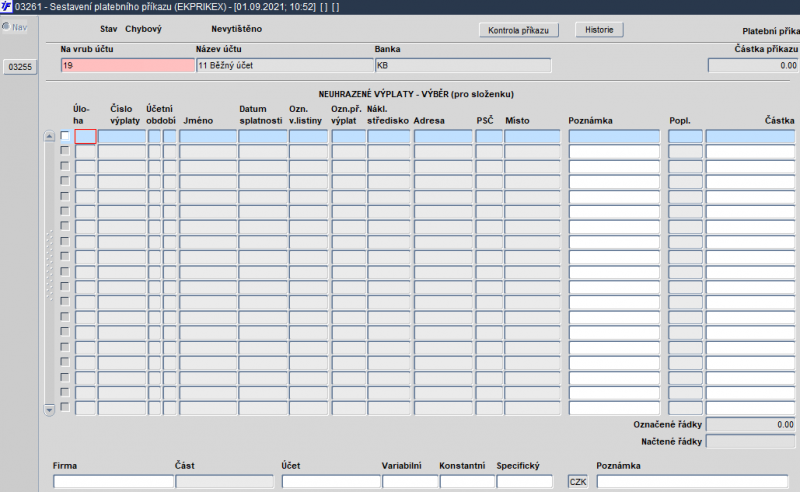
Task: Click the first row Místo cell
Action: pyautogui.click(x=533, y=136)
